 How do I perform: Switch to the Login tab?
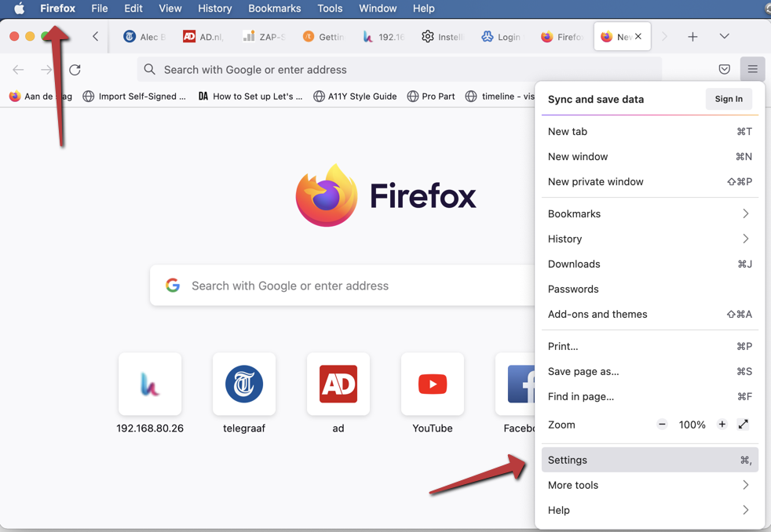(502, 37)
